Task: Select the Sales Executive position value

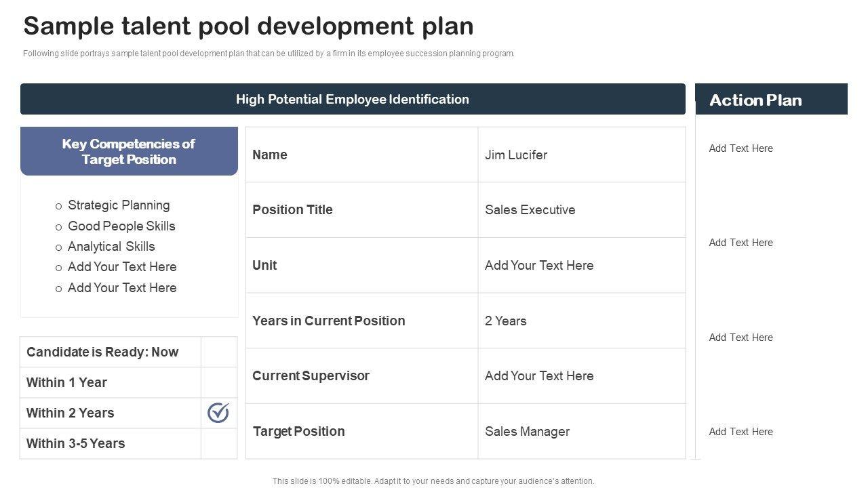Action: pos(530,209)
